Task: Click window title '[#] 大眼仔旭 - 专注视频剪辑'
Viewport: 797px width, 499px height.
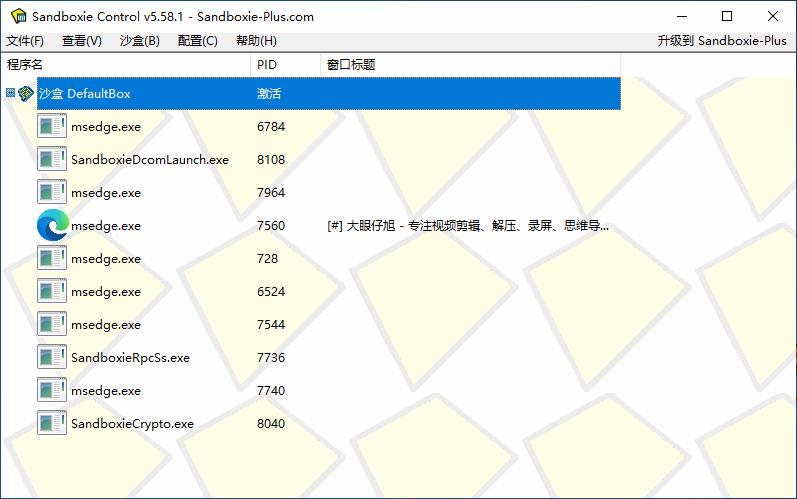Action: click(468, 226)
